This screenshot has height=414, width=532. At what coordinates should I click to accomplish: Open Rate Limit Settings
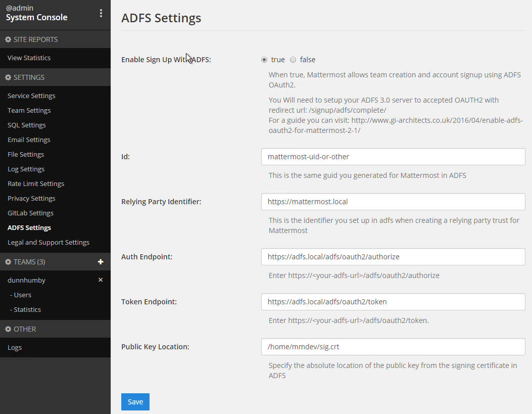pyautogui.click(x=36, y=183)
